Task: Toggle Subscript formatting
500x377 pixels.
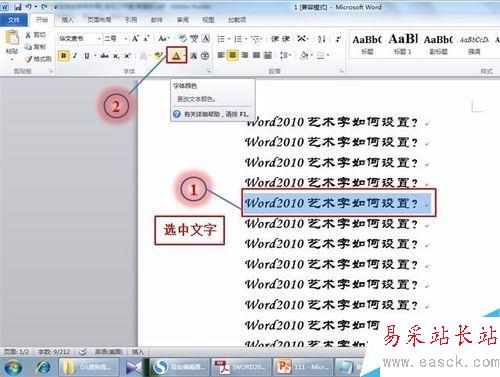Action: coord(116,56)
